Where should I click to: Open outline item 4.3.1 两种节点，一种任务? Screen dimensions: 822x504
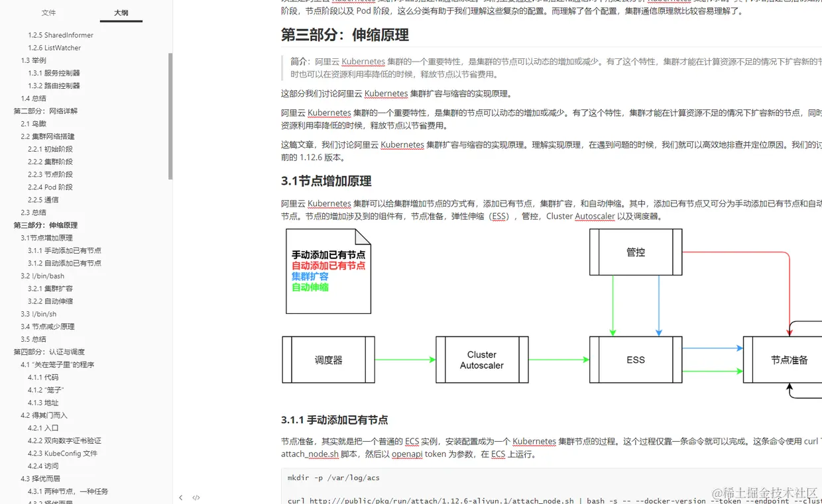(68, 491)
